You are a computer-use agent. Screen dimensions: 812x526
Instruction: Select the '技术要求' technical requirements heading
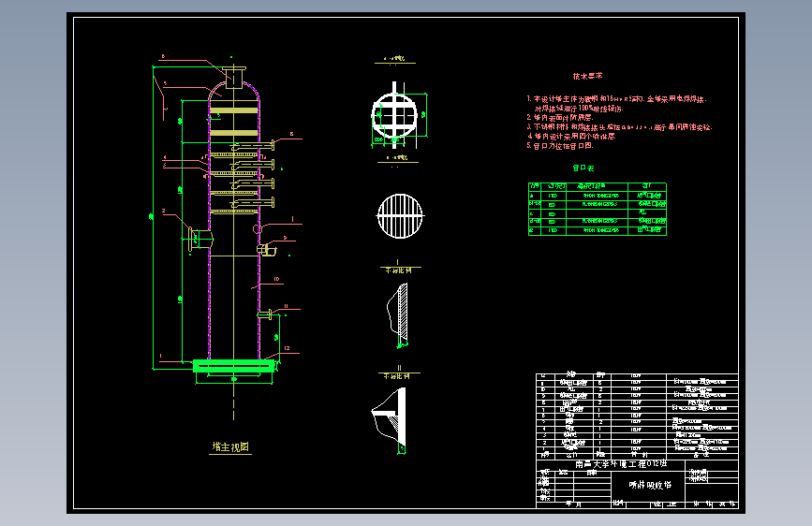(587, 76)
